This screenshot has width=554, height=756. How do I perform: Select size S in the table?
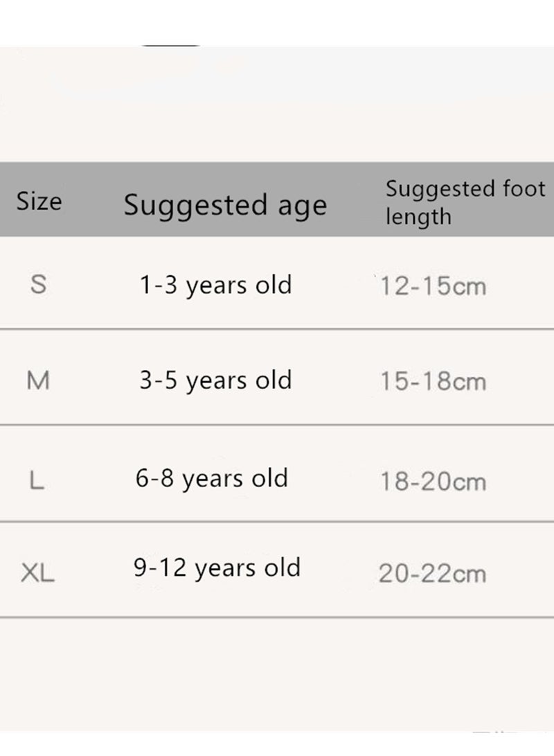[39, 284]
